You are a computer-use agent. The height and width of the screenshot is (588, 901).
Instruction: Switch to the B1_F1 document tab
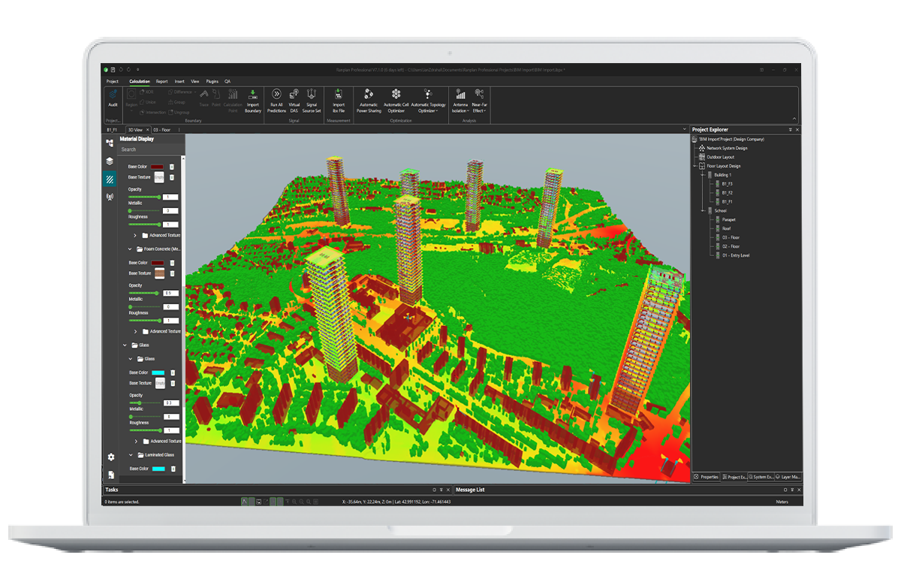[112, 130]
